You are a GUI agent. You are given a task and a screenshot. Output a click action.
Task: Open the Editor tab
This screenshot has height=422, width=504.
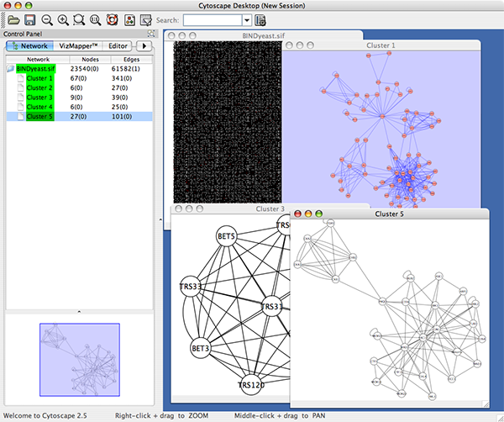(x=118, y=46)
